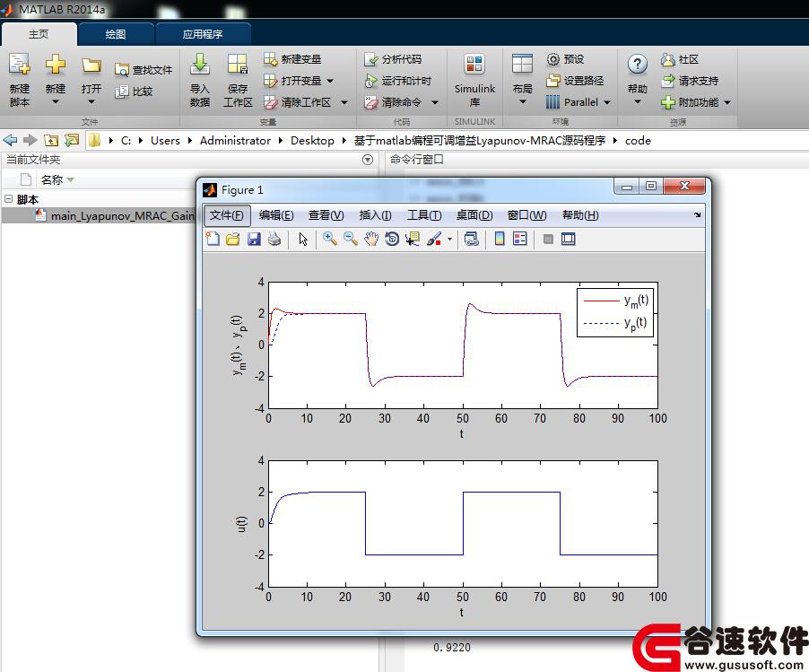Print the figure from Figure 1 toolbar

(x=274, y=239)
